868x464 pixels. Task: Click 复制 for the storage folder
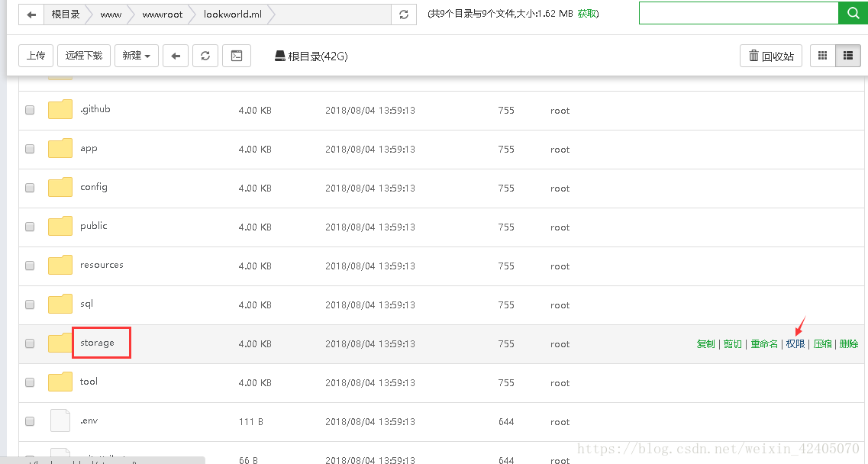point(706,344)
